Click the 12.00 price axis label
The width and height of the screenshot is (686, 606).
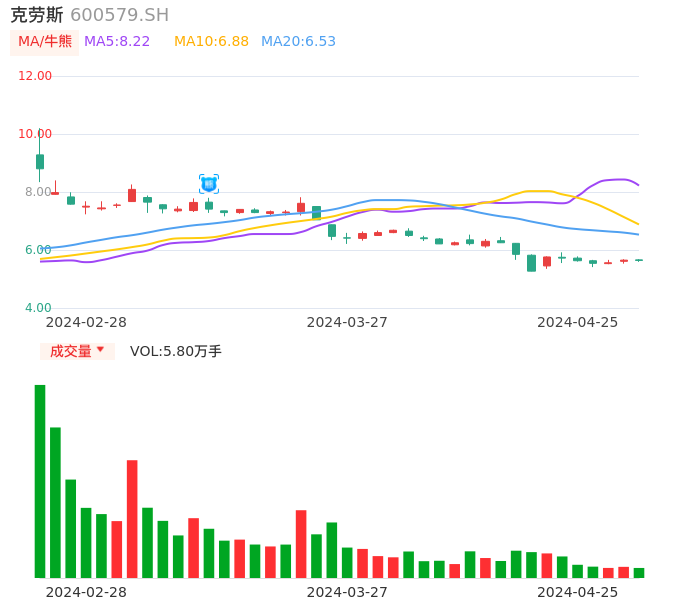pos(36,76)
